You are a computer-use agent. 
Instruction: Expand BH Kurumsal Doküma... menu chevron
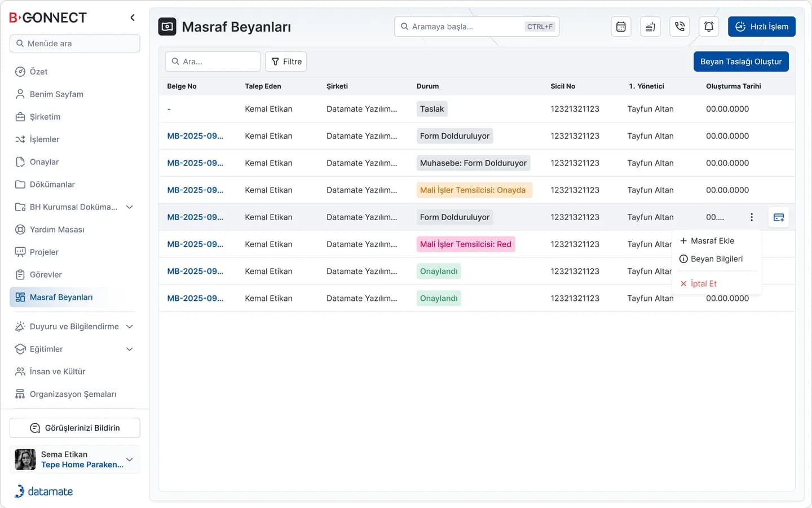[130, 207]
